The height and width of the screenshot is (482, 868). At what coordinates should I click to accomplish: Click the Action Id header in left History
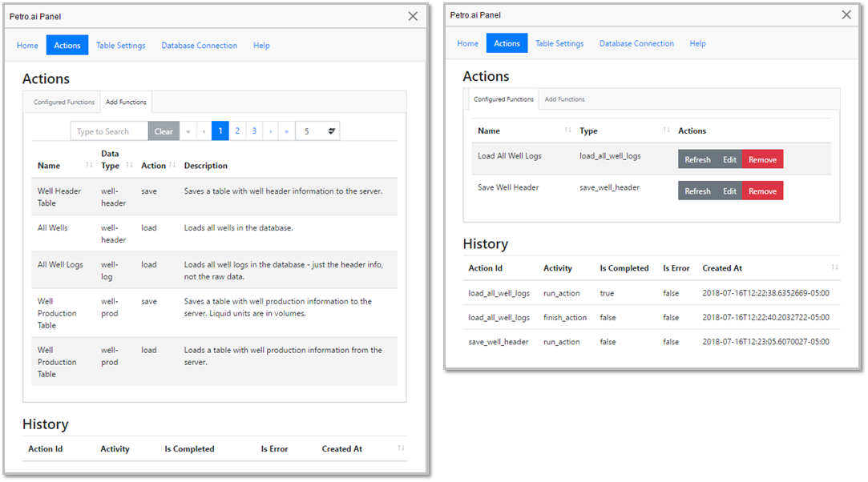tap(46, 449)
